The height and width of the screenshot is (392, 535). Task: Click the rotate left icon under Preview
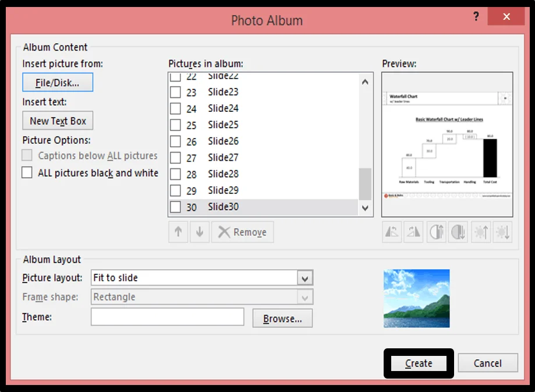(x=392, y=232)
